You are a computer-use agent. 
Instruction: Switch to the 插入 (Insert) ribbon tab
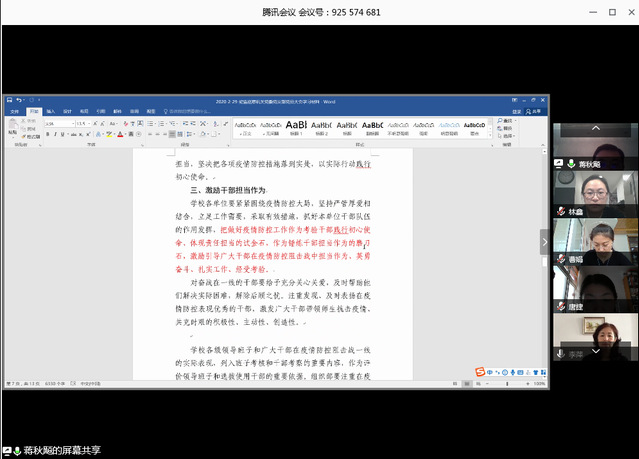click(49, 110)
